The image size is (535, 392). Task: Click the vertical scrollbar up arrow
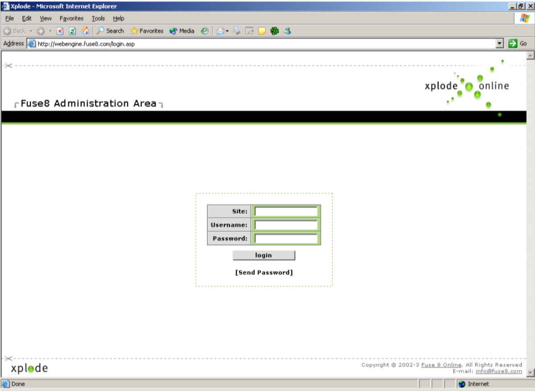pos(531,56)
